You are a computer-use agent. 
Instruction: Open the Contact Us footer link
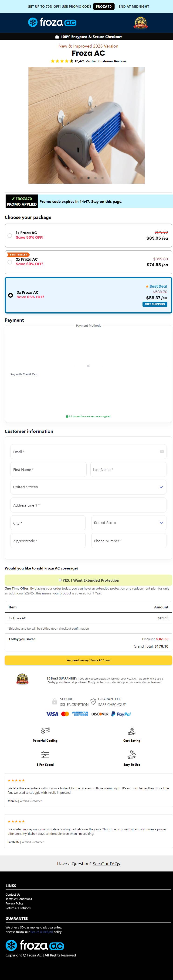13,894
